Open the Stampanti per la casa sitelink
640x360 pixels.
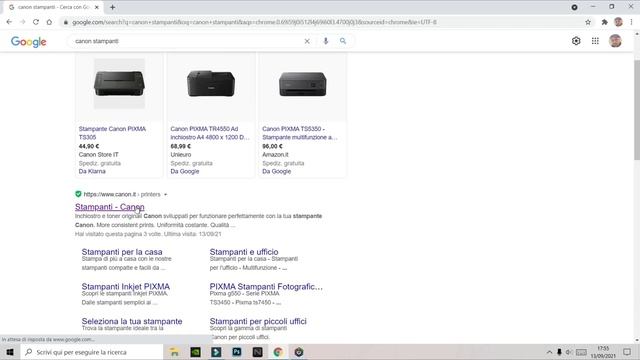coord(122,252)
